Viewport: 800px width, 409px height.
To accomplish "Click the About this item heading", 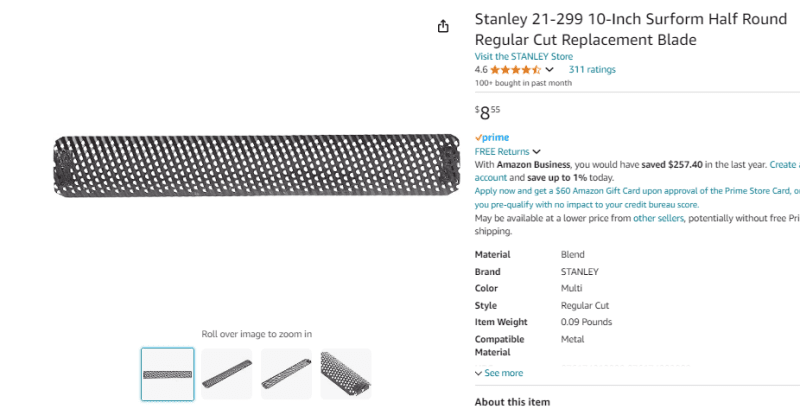I will 512,402.
